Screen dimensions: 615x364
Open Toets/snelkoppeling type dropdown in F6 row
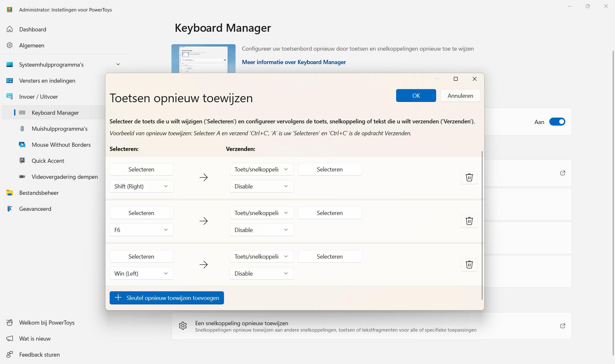tap(262, 213)
